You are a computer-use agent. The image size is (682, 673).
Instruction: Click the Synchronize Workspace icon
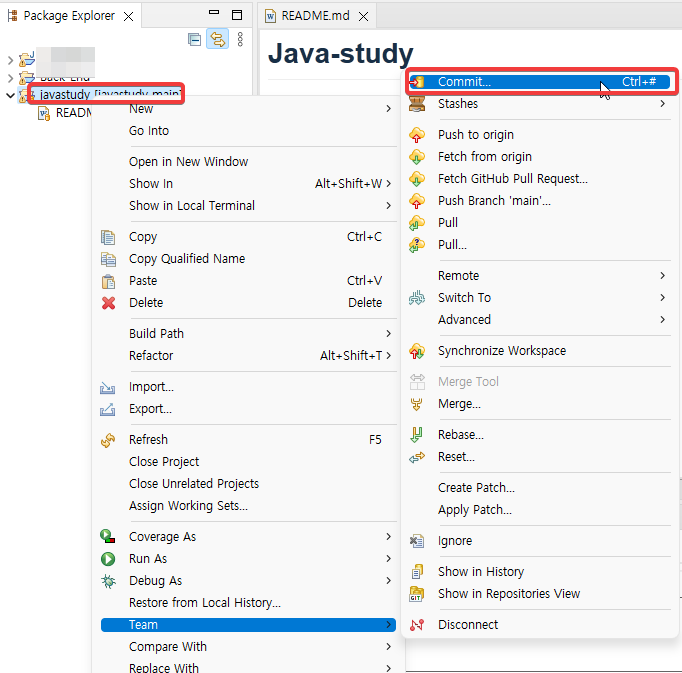(417, 351)
